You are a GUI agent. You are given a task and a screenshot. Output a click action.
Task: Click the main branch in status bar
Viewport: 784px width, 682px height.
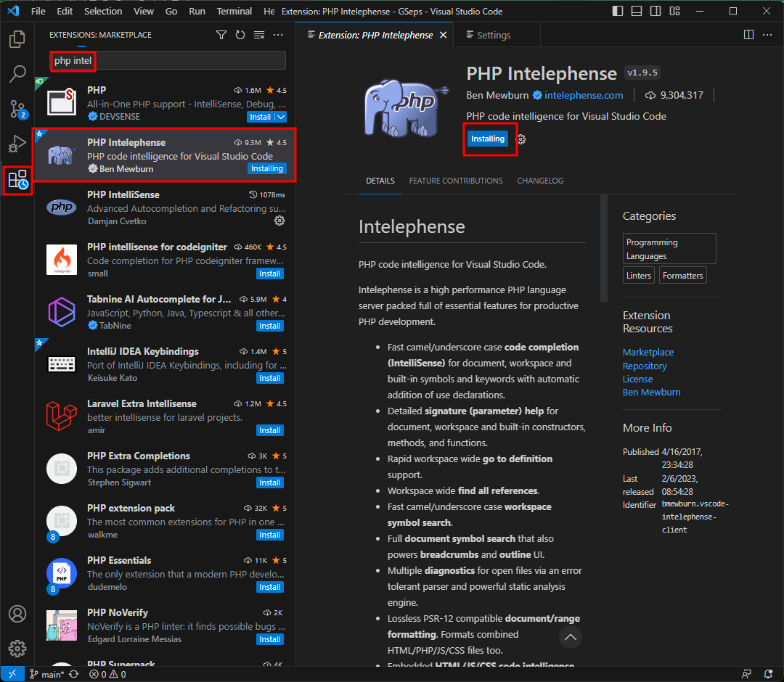tap(47, 674)
